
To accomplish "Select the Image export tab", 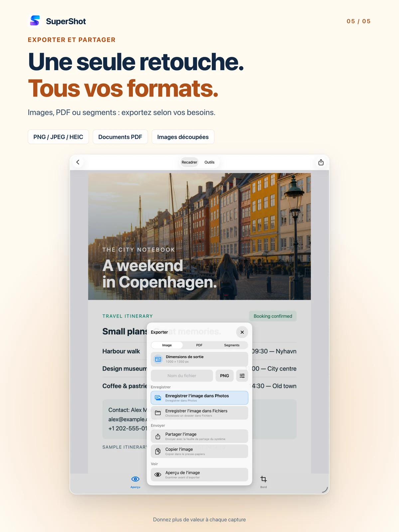I will click(x=167, y=345).
